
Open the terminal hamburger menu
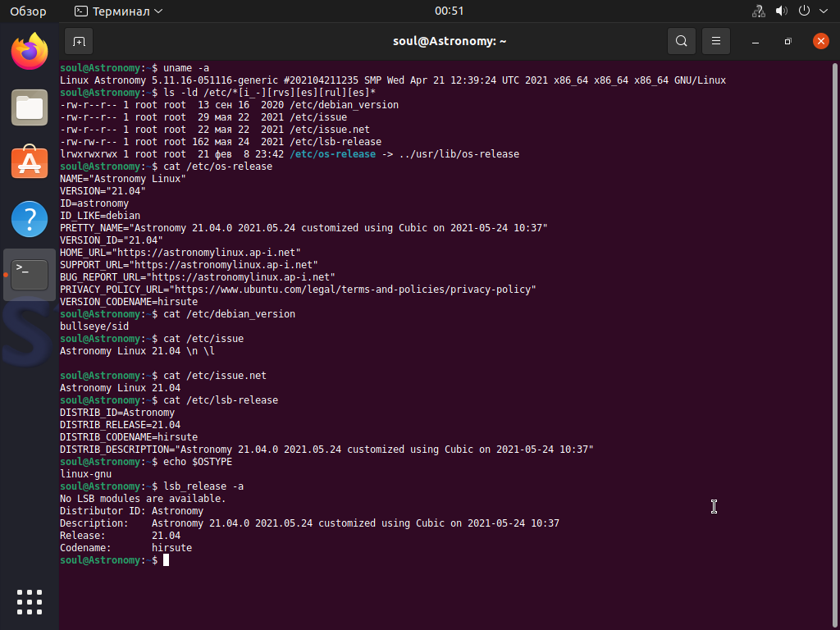[x=715, y=41]
